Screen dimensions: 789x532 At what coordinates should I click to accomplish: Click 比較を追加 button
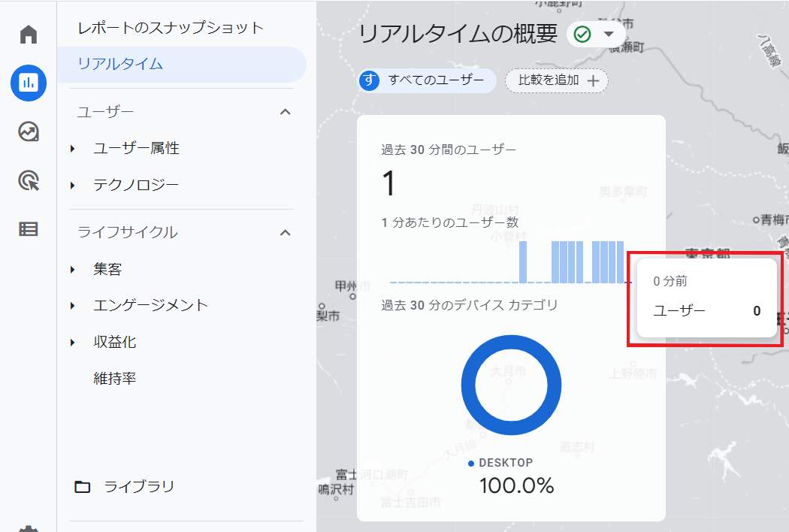tap(557, 80)
